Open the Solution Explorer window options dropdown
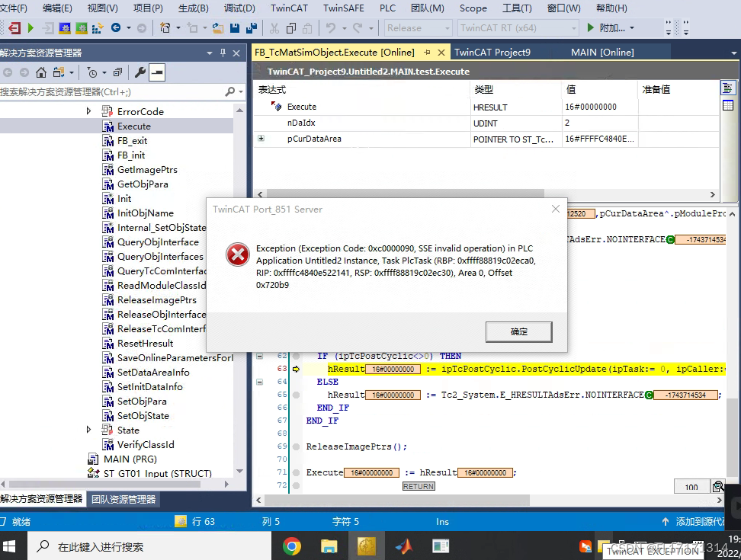 click(x=210, y=53)
